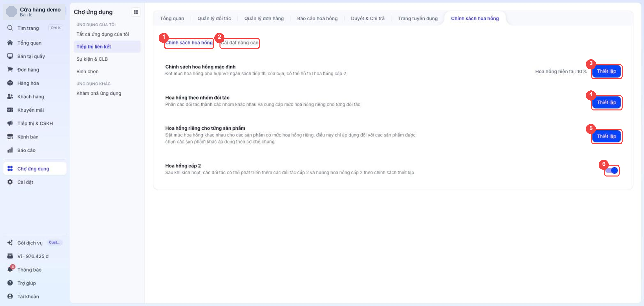Select the Cài đặt nâng cao sub-tab

240,43
